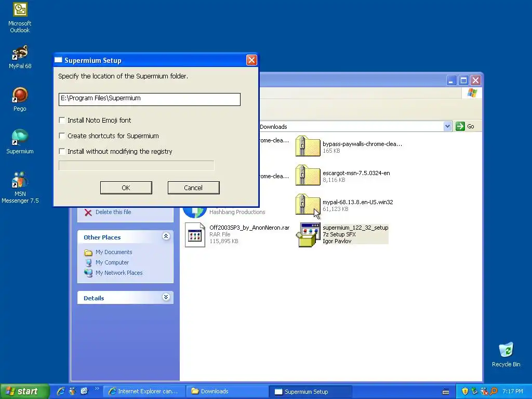Click the Hashbang Productions file text
Image resolution: width=532 pixels, height=399 pixels.
point(237,212)
